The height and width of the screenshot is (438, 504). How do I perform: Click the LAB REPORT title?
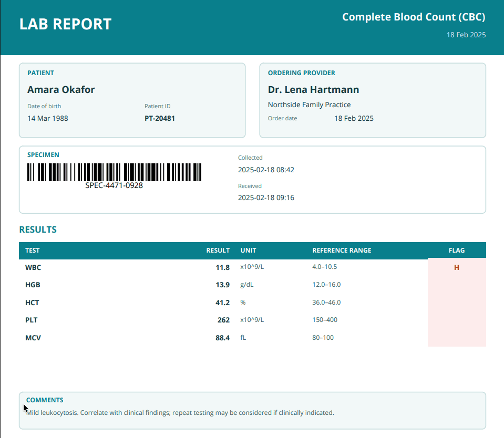point(65,24)
